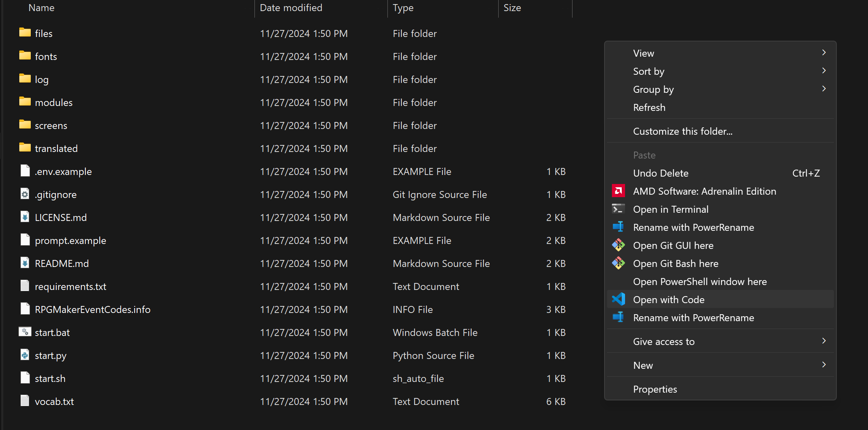Expand the Group by submenu arrow
Image resolution: width=868 pixels, height=430 pixels.
pos(824,89)
